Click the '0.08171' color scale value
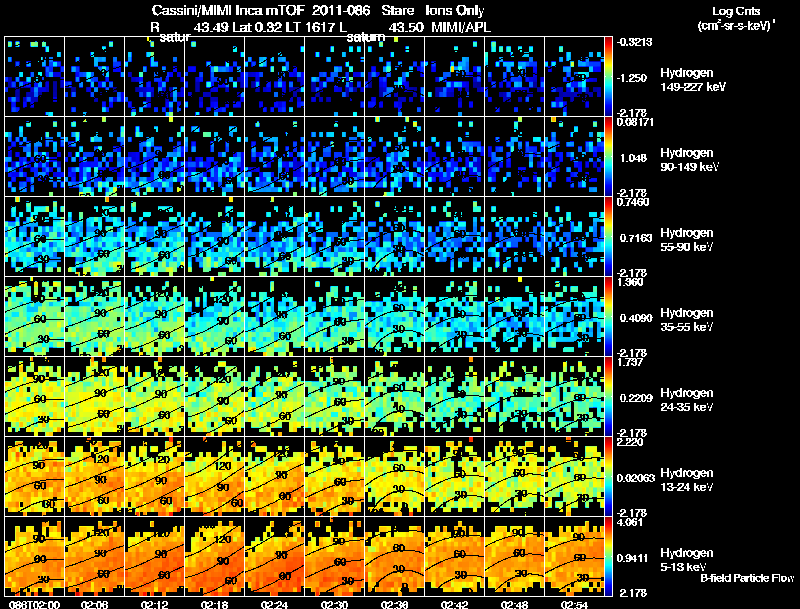800x609 pixels. [635, 122]
